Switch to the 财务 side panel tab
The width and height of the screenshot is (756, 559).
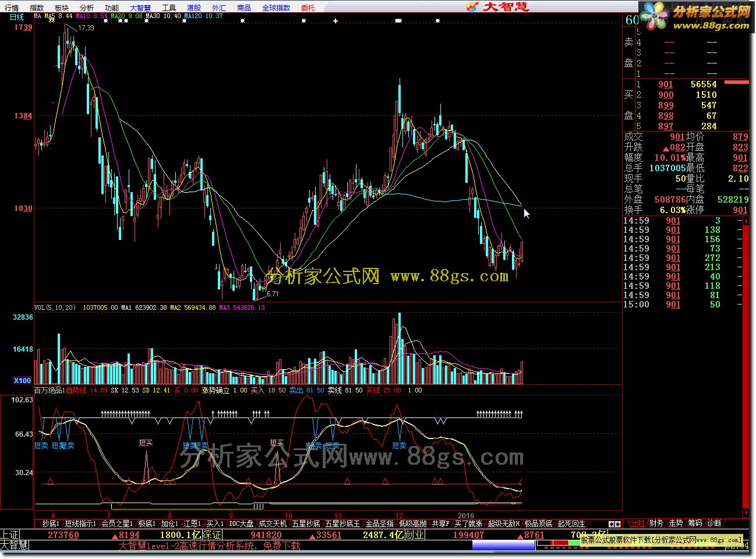click(x=656, y=523)
